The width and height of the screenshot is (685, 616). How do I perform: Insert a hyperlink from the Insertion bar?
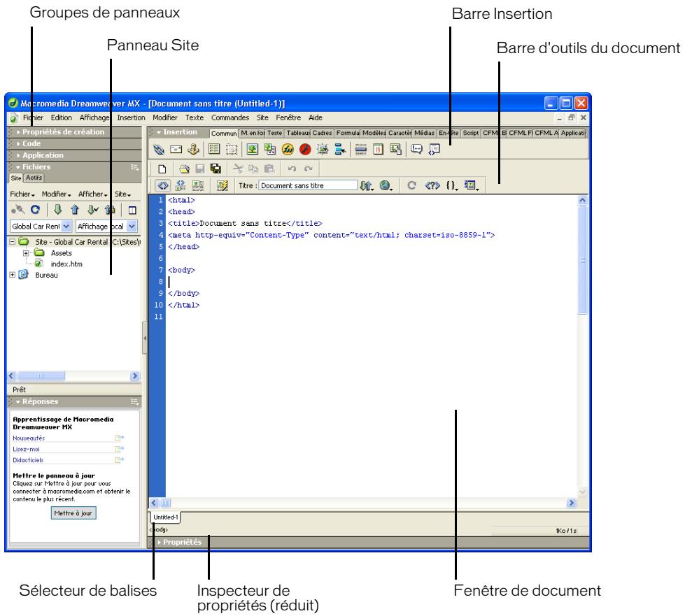159,150
